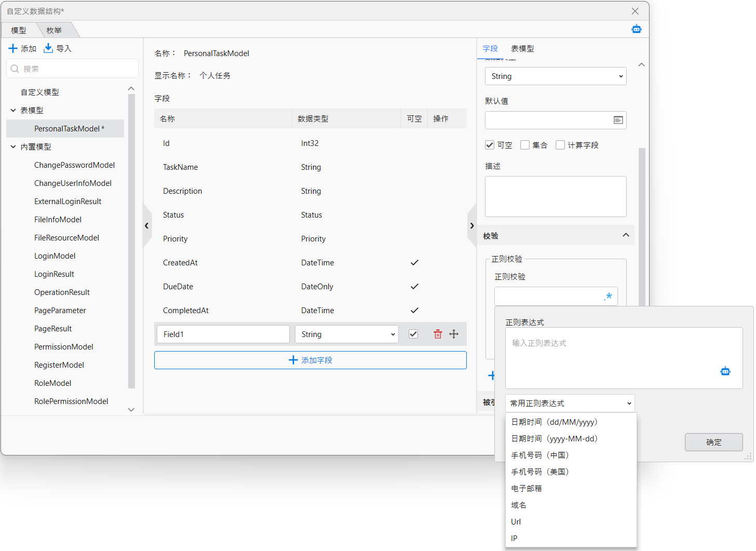Click the robot icon inside regex expression box
This screenshot has height=551, width=756.
[x=725, y=371]
